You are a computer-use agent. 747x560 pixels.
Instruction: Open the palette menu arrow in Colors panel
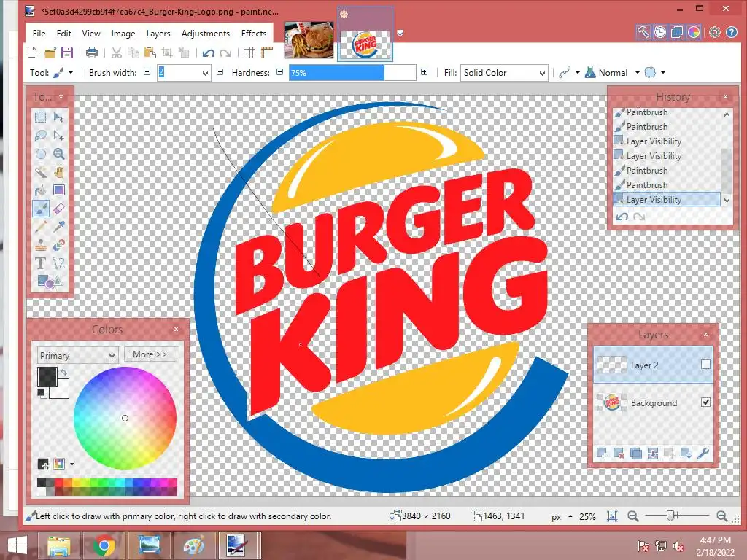point(72,464)
